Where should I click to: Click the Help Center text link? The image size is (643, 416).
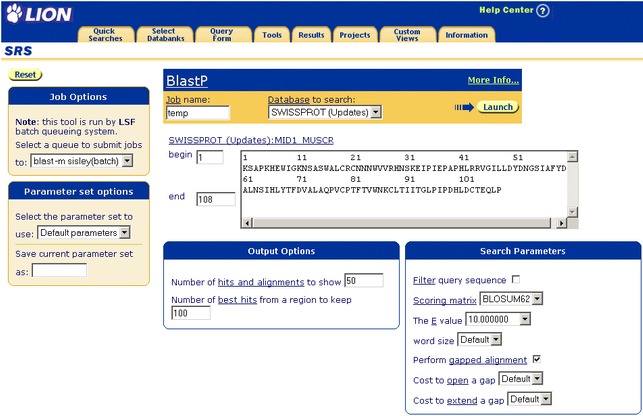506,10
